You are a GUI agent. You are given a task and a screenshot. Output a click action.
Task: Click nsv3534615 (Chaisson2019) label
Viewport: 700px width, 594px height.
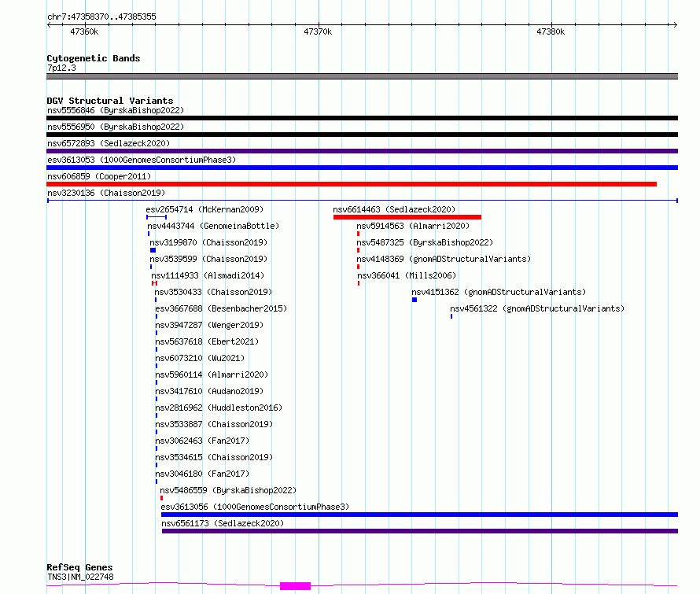(x=214, y=457)
